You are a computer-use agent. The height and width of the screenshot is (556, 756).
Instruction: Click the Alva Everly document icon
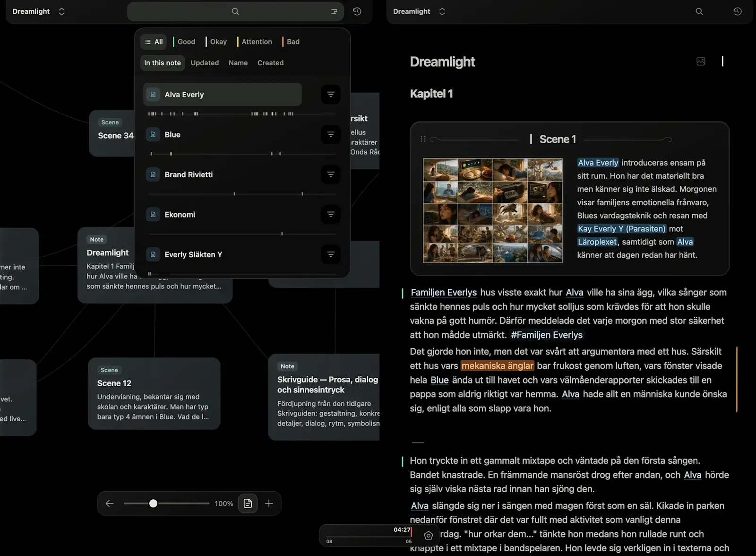(153, 95)
